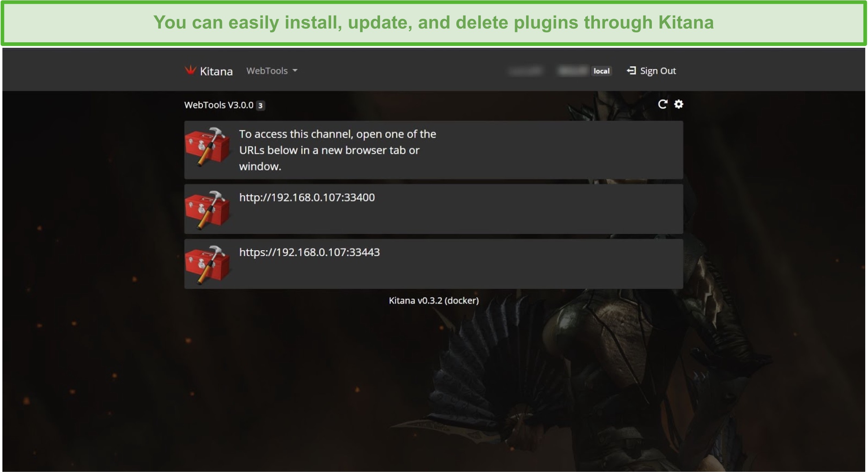The width and height of the screenshot is (868, 472).
Task: Click the Kitana v0.3.2 (docker) footer
Action: tap(434, 300)
